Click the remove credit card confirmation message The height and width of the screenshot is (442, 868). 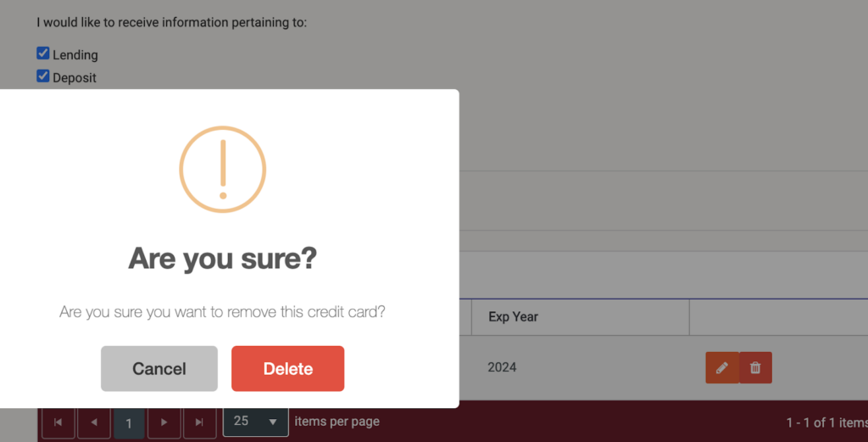point(223,312)
